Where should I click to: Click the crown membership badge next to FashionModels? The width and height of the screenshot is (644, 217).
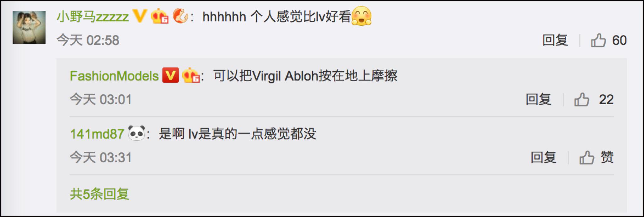pyautogui.click(x=191, y=75)
